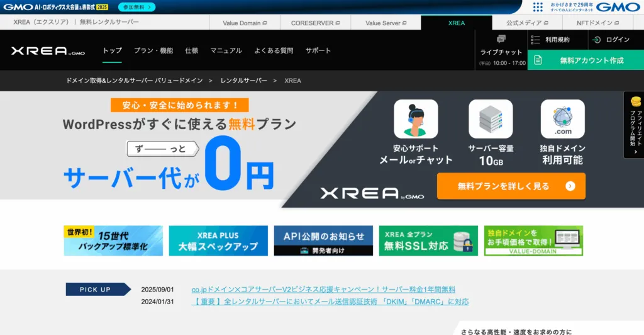Screen dimensions: 644x335
Task: Open the Value Server tab
Action: point(386,23)
